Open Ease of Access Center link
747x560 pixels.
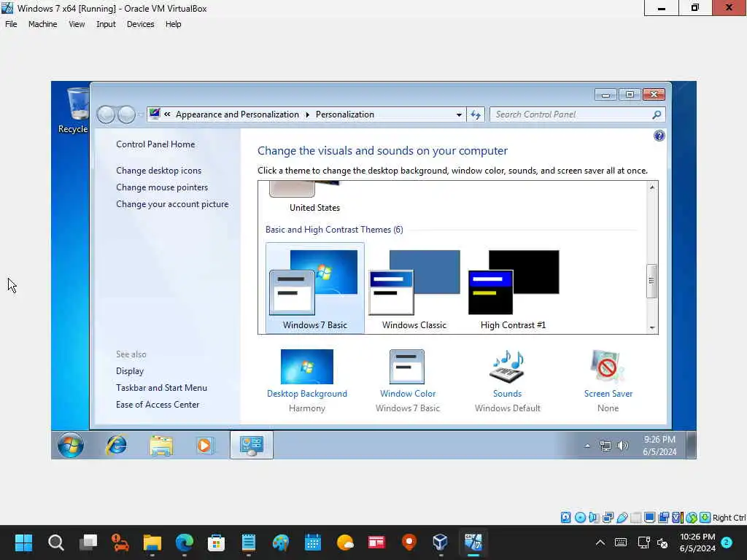(158, 404)
